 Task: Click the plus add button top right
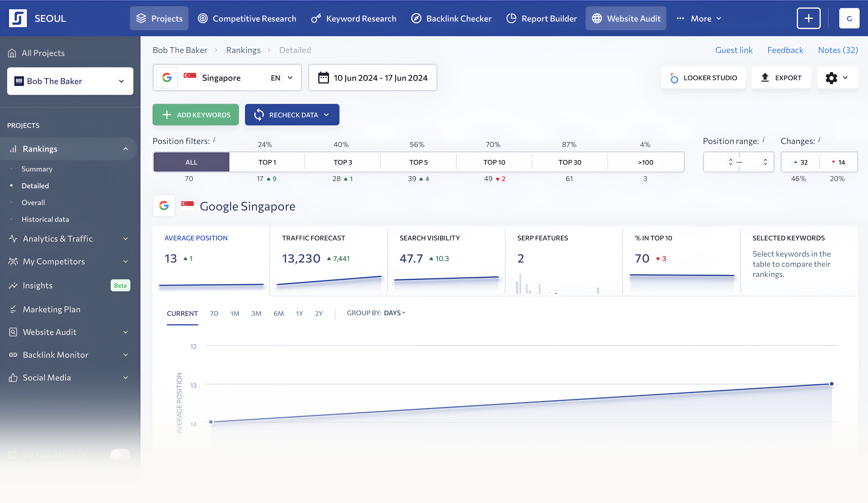[x=808, y=18]
